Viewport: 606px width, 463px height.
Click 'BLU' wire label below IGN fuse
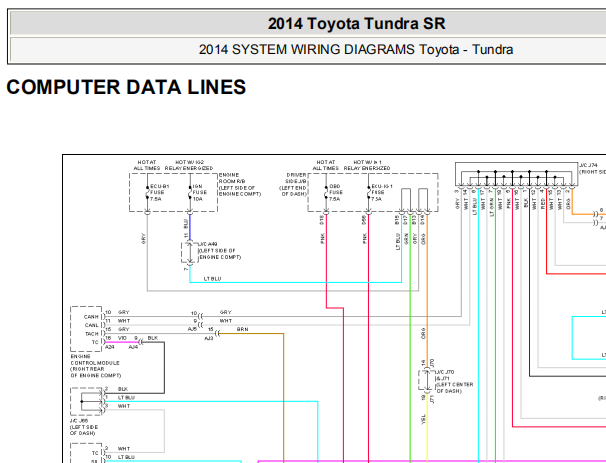point(186,223)
